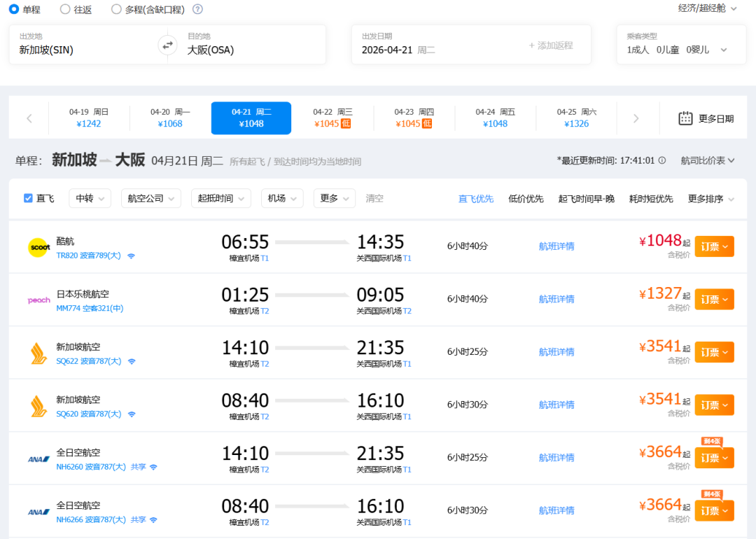The height and width of the screenshot is (539, 756).
Task: Uncheck the 直飞 direct flight checkbox
Action: point(29,198)
